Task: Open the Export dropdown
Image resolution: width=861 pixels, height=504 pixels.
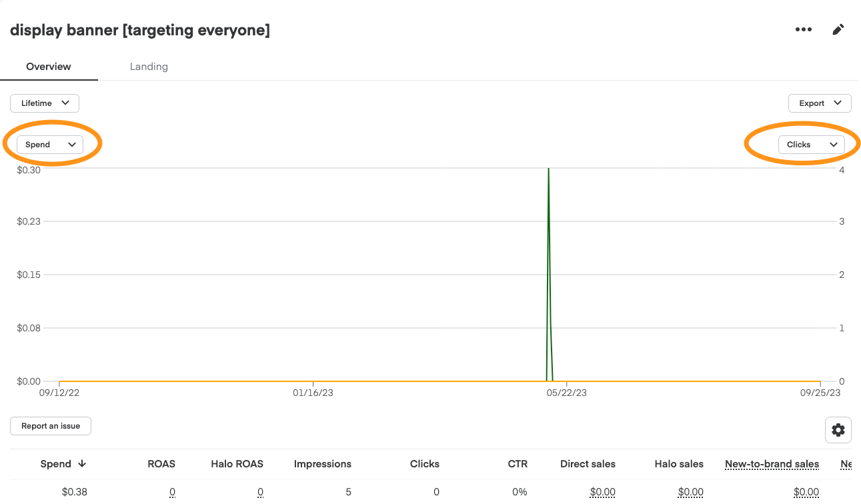Action: (x=819, y=103)
